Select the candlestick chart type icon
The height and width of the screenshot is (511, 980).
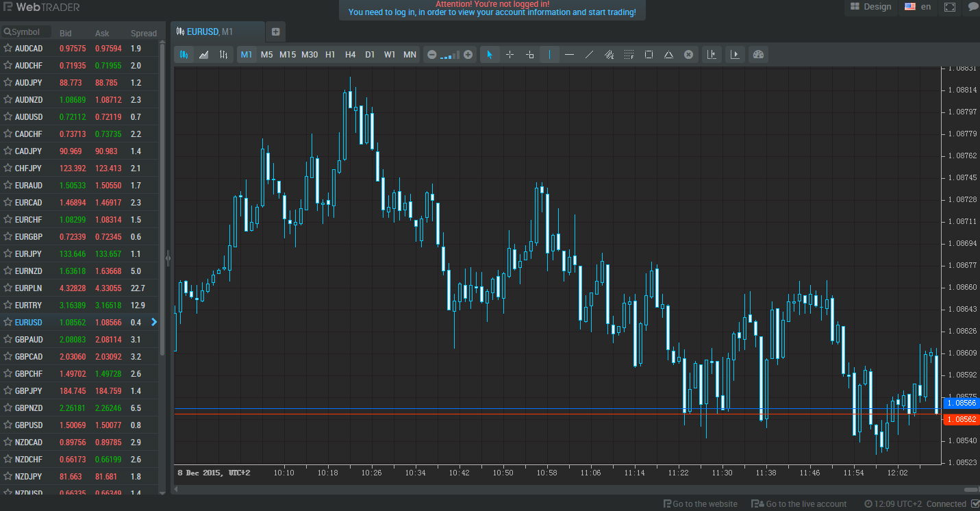184,55
